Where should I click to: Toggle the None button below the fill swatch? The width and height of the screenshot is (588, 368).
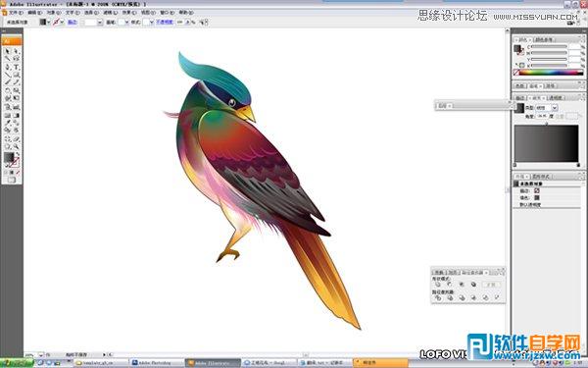coord(18,173)
